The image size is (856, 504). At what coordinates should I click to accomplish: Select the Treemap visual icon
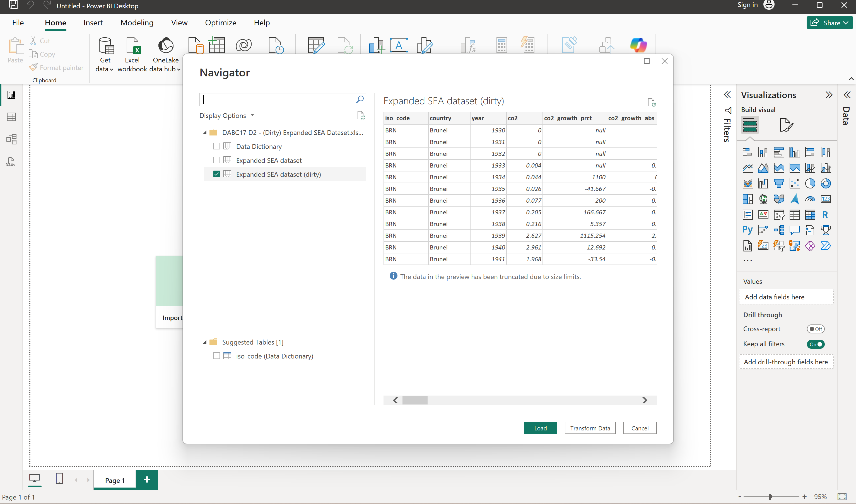(x=748, y=199)
